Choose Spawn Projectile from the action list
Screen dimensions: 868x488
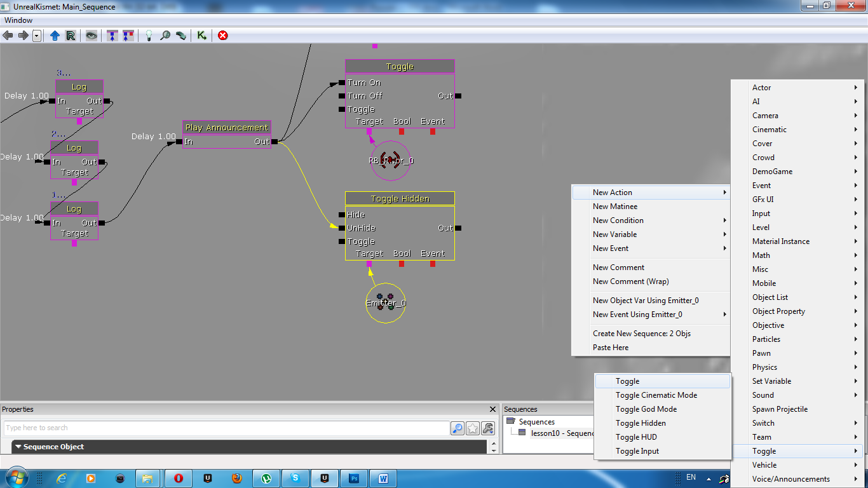(x=797, y=409)
